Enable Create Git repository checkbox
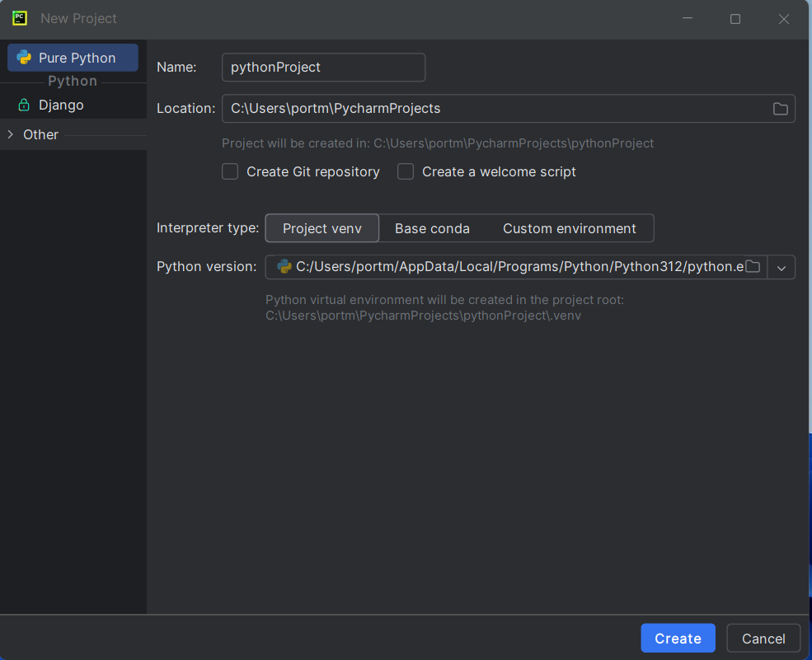The height and width of the screenshot is (660, 812). (x=230, y=171)
